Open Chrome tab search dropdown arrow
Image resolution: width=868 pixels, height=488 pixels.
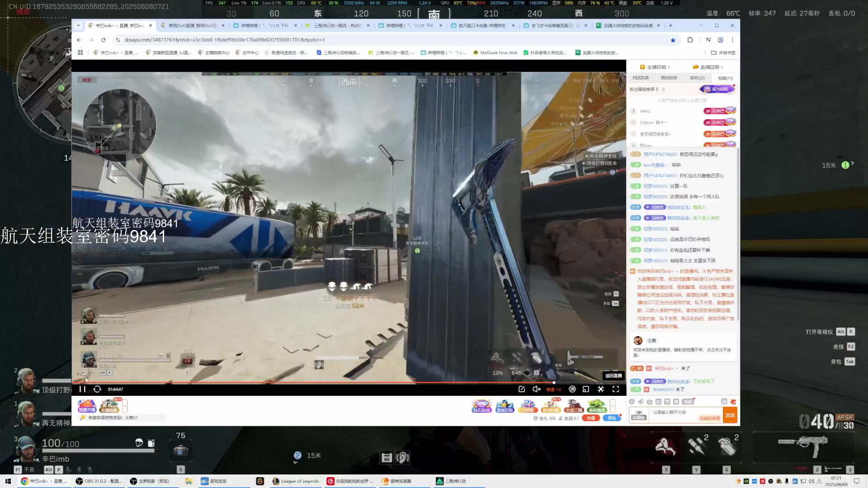point(78,26)
